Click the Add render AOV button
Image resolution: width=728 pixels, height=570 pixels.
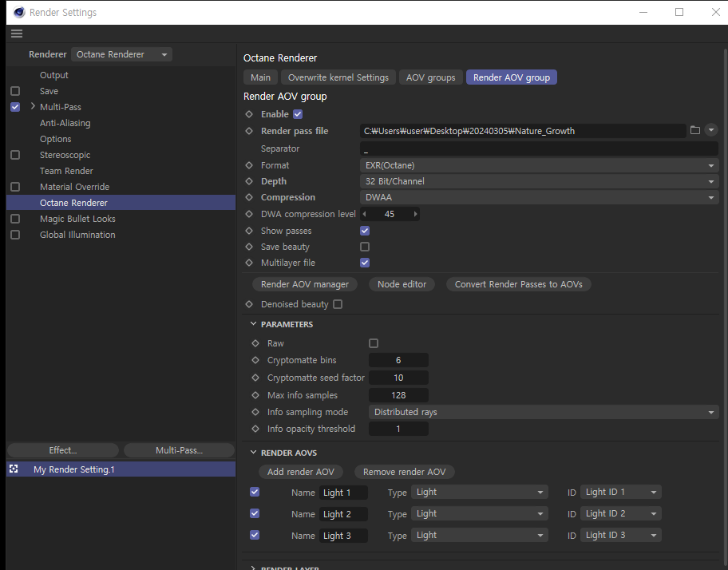pos(301,472)
